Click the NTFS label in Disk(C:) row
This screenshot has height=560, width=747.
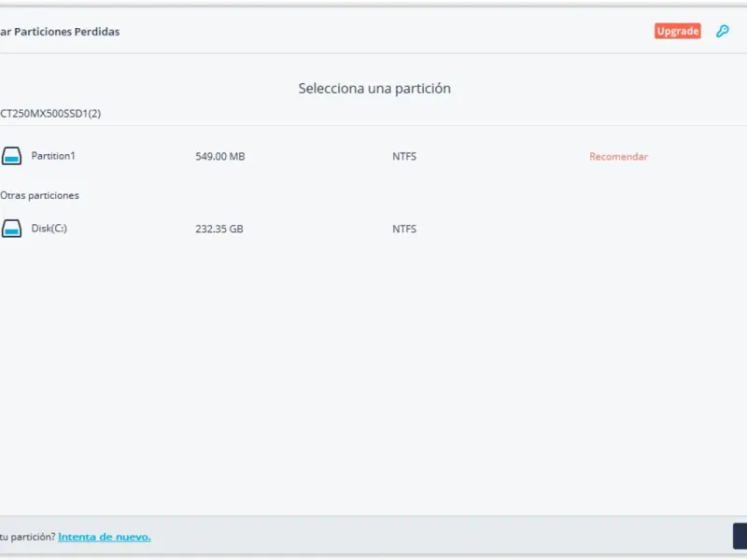404,229
